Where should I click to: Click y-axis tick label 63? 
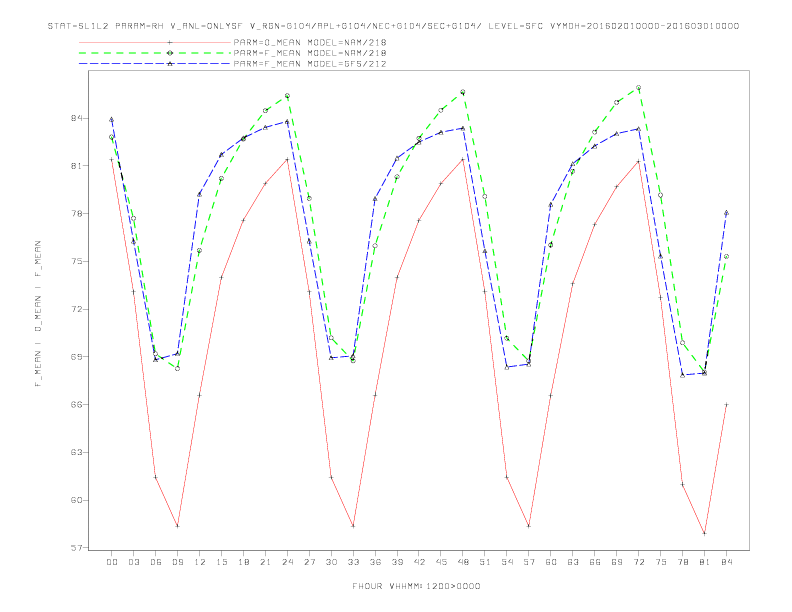(x=76, y=452)
